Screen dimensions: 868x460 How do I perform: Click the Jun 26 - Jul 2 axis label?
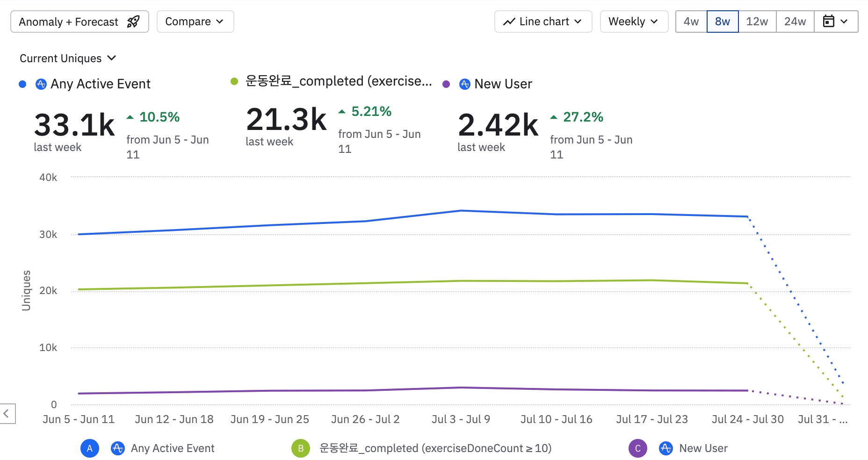365,419
